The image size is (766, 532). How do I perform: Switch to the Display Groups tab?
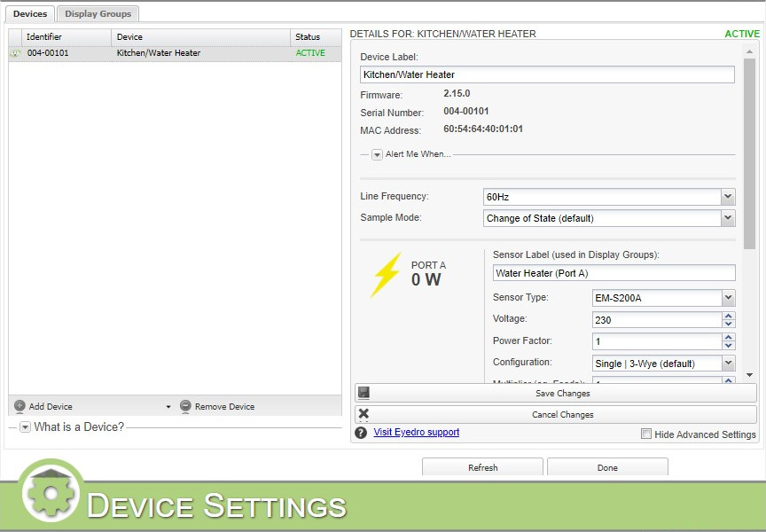(x=98, y=13)
